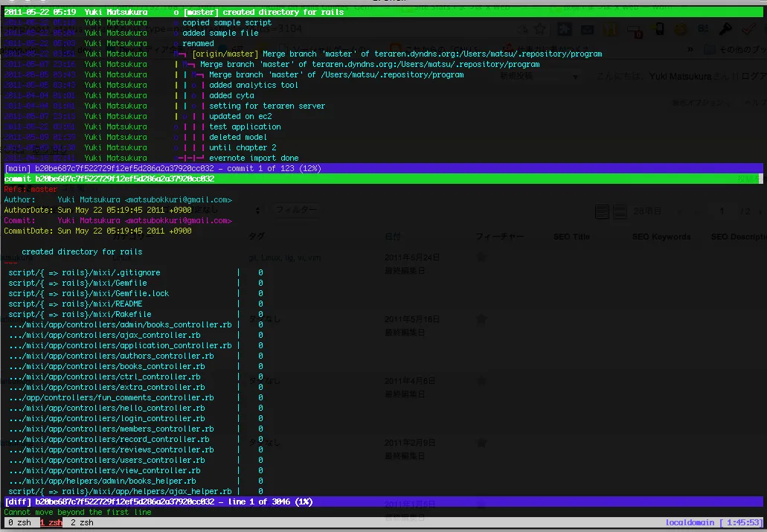Toggle the feature star for the 2011年5月24日 post
The height and width of the screenshot is (532, 767).
(x=481, y=257)
